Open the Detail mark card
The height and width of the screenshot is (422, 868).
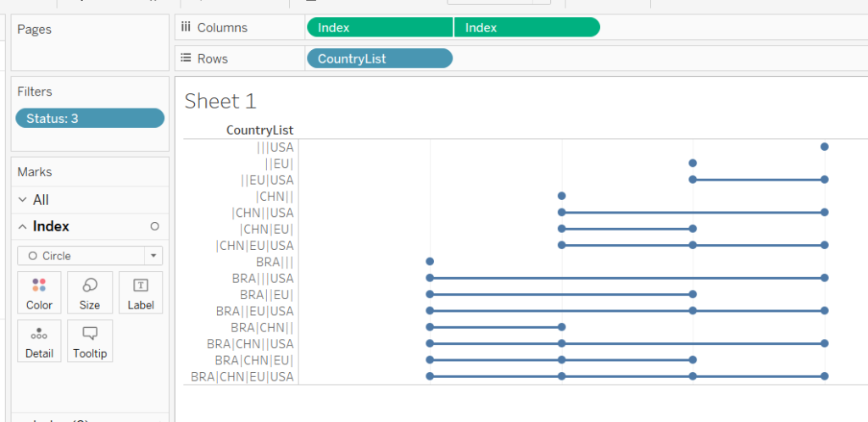39,341
